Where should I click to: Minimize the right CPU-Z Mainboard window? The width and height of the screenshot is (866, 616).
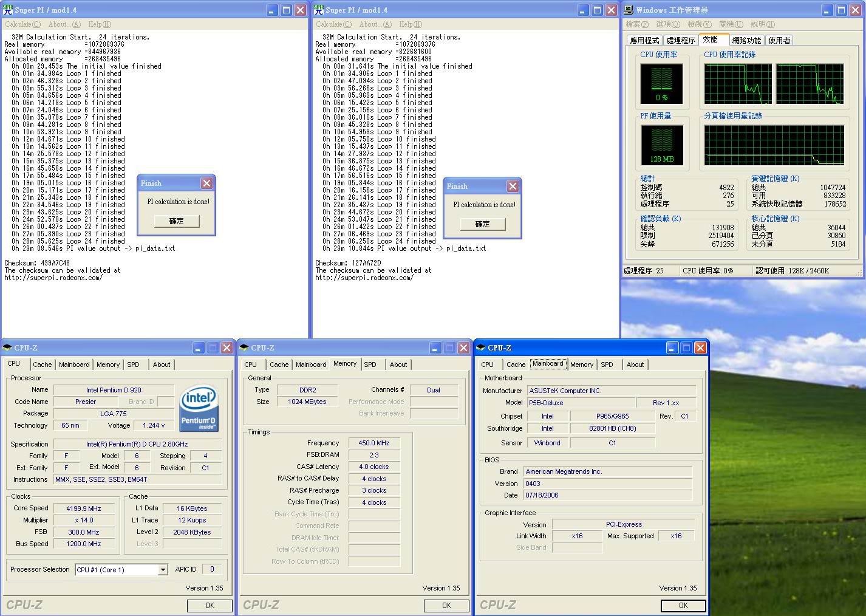point(672,347)
